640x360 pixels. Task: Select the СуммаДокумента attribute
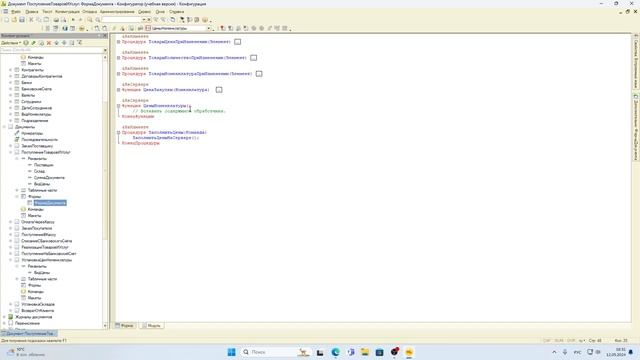[x=49, y=178]
